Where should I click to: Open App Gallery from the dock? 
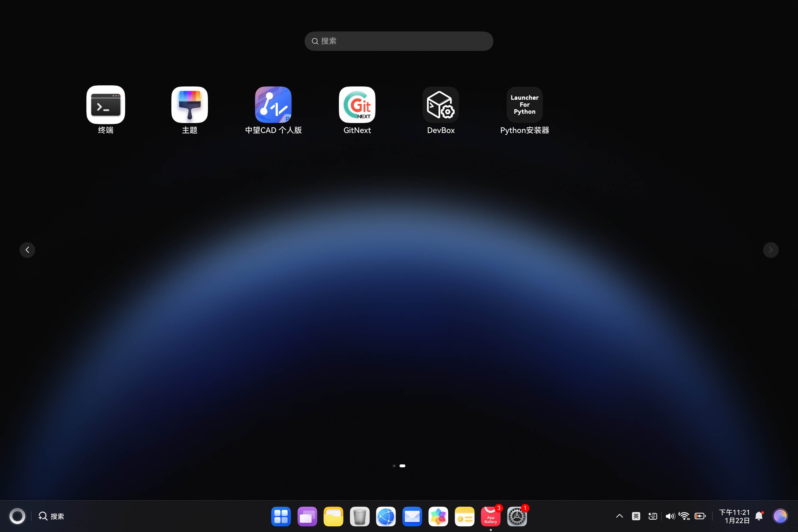490,516
